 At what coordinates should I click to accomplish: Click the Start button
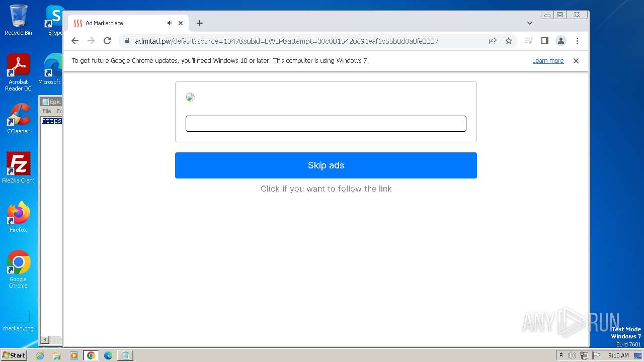[x=14, y=355]
